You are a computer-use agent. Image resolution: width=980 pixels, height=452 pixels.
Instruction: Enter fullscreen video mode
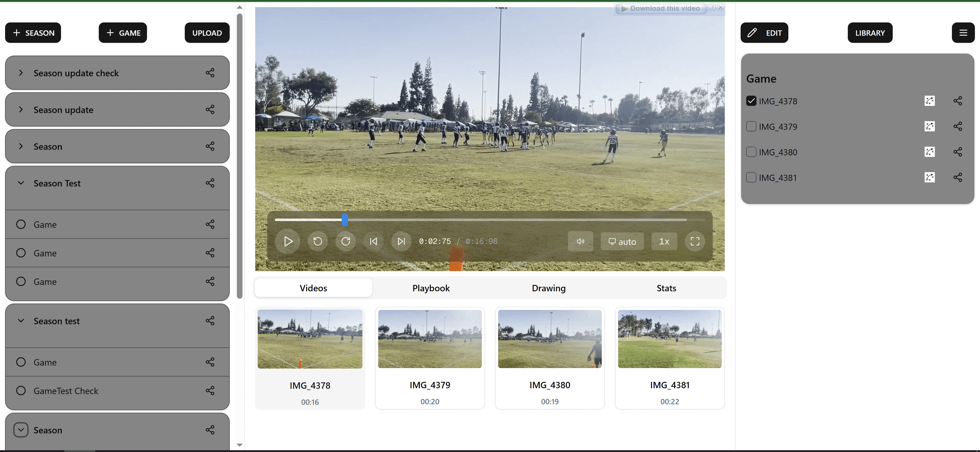click(695, 241)
